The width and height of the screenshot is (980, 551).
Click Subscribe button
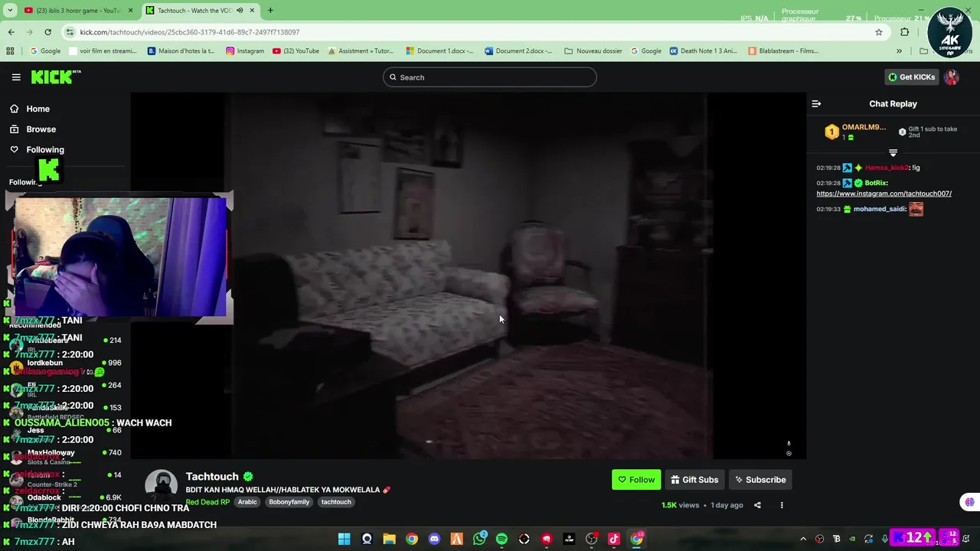[x=760, y=480]
